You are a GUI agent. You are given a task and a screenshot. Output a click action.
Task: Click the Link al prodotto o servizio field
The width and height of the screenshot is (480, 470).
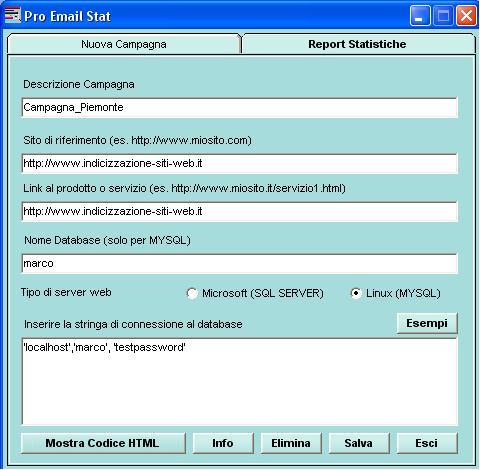click(x=240, y=211)
